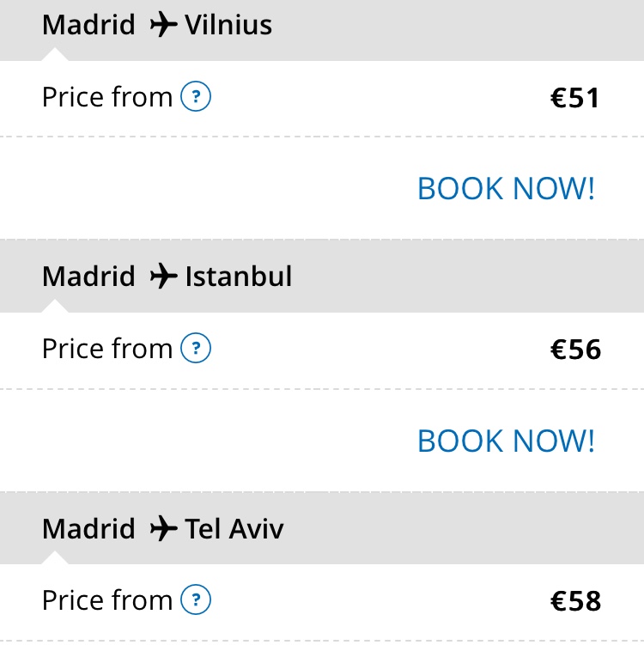Select the €58 price
Viewport: 644px width, 645px height.
click(574, 601)
